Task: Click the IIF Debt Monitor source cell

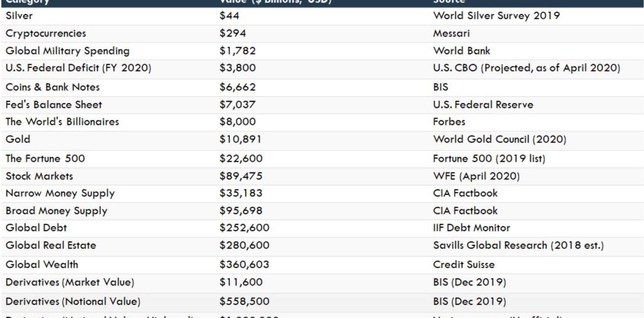Action: pos(471,228)
